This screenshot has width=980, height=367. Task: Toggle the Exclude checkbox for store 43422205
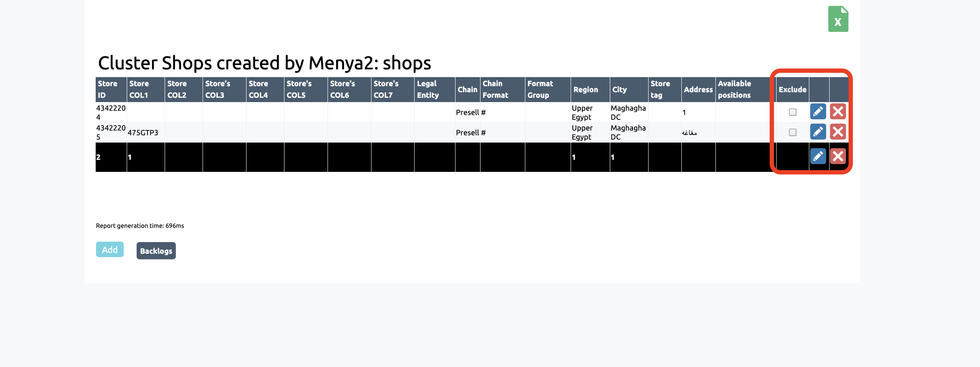[793, 132]
